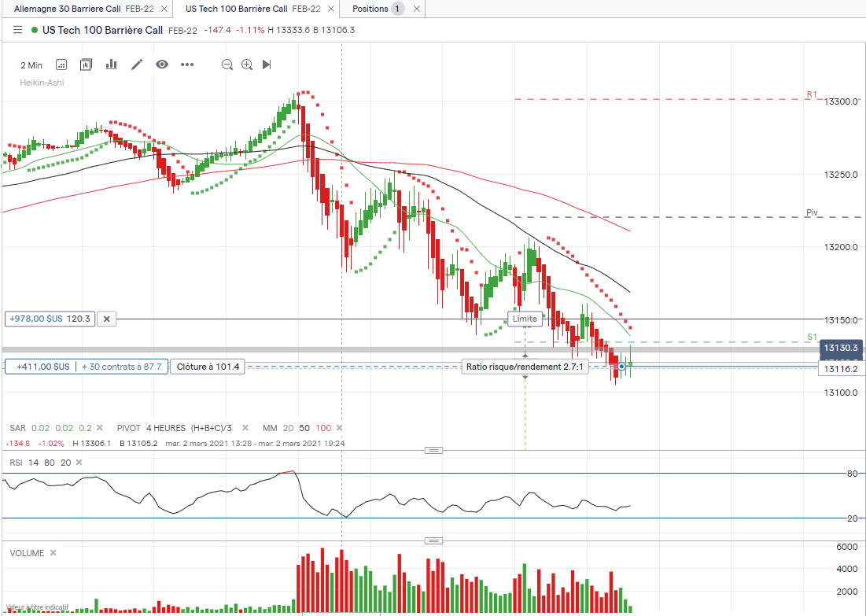Remove the limit order at 120.3
The height and width of the screenshot is (616, 866).
click(107, 319)
